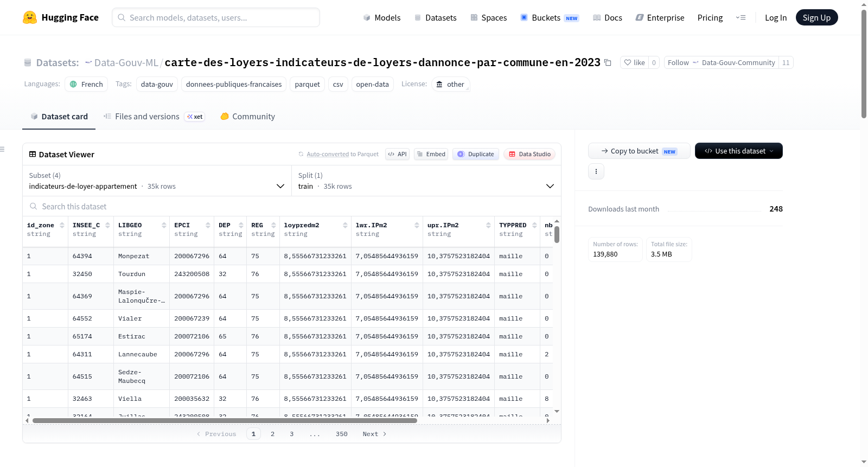Go to page 2 of the table

[x=272, y=434]
